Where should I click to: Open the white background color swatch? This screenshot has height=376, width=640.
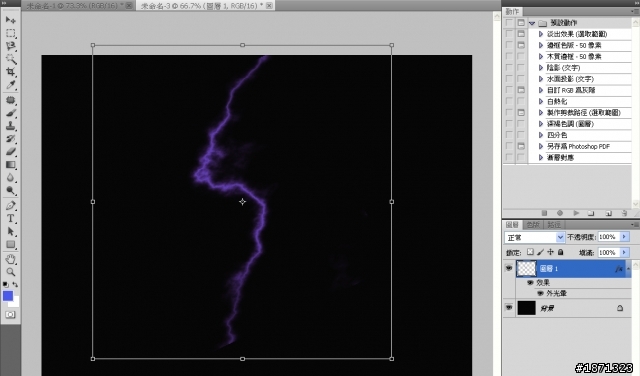15,303
